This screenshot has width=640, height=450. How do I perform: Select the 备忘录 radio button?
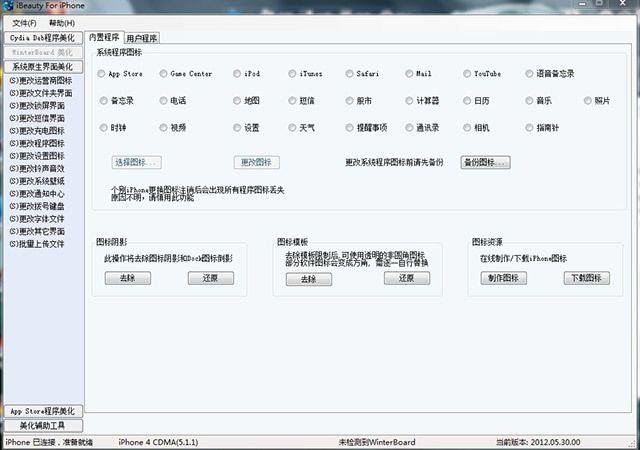103,100
